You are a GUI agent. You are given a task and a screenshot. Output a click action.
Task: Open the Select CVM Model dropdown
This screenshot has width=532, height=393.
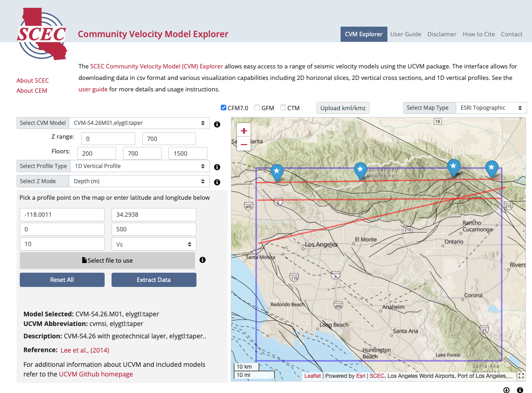coord(139,123)
